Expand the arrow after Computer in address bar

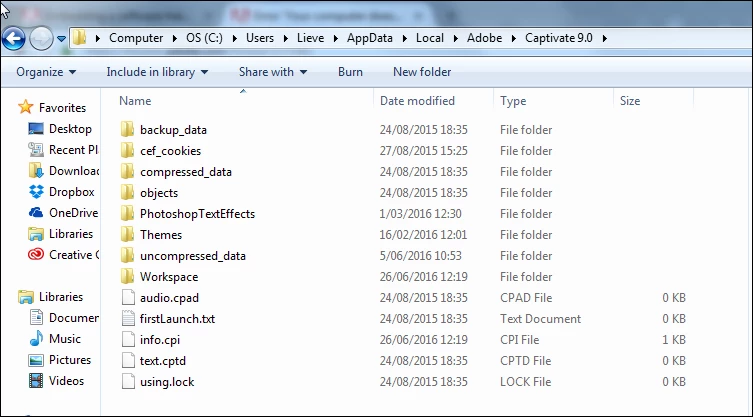[x=175, y=38]
